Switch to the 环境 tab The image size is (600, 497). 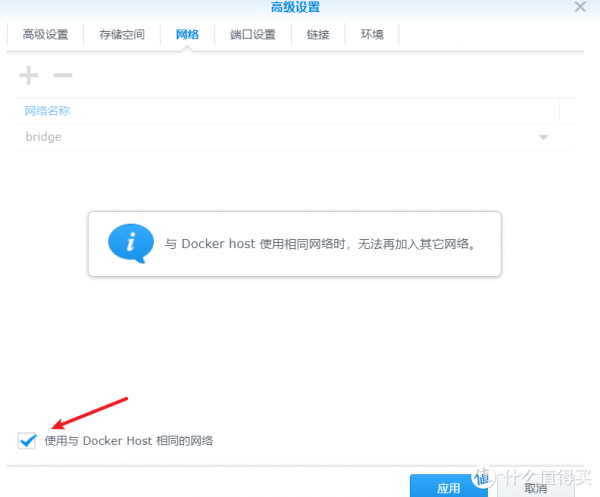click(x=372, y=34)
